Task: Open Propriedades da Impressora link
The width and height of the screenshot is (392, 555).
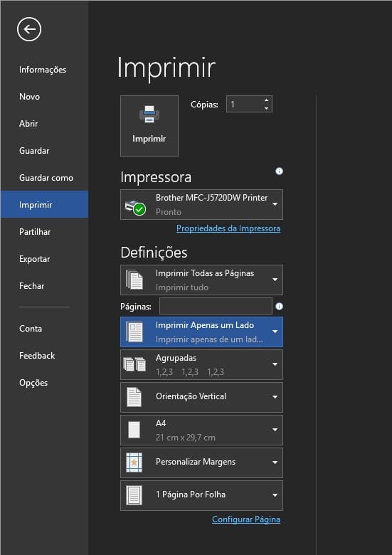Action: [x=228, y=228]
